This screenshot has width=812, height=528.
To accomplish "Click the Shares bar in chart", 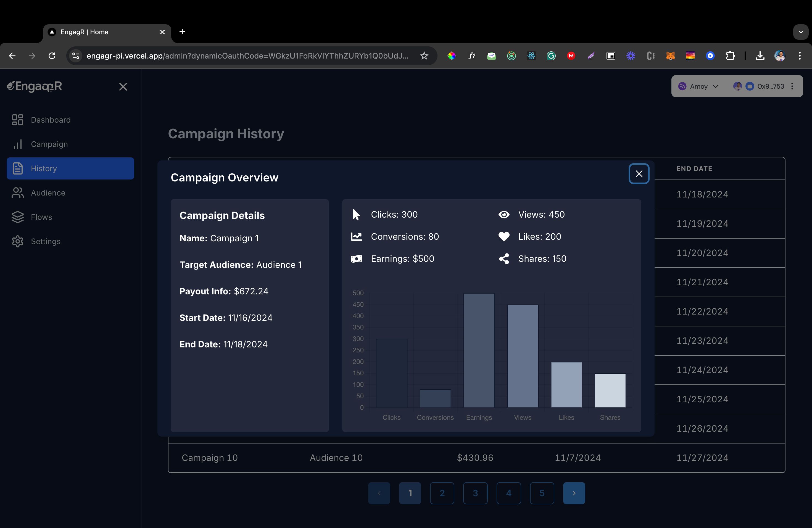I will pos(610,390).
